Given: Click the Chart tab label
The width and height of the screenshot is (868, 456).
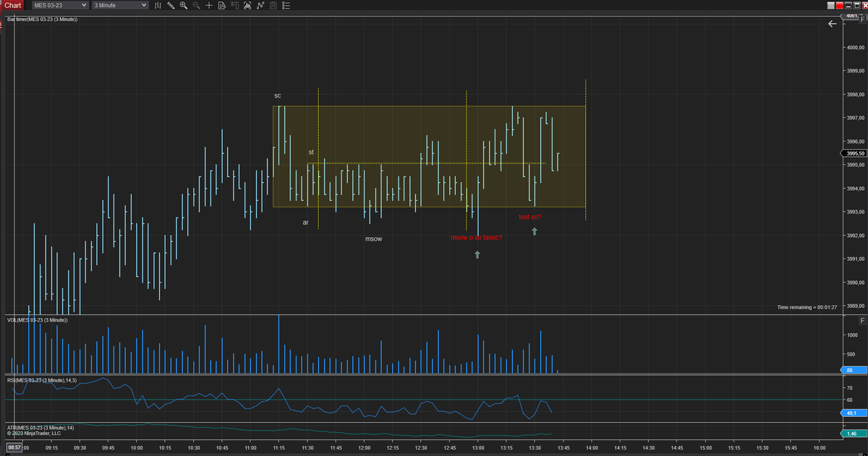Looking at the screenshot, I should coord(12,5).
